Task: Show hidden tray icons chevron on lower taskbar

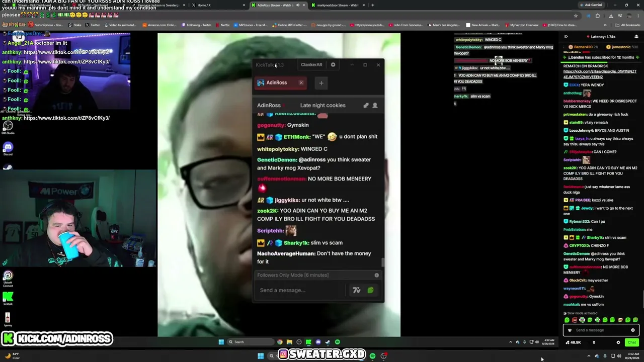Action: click(x=589, y=356)
